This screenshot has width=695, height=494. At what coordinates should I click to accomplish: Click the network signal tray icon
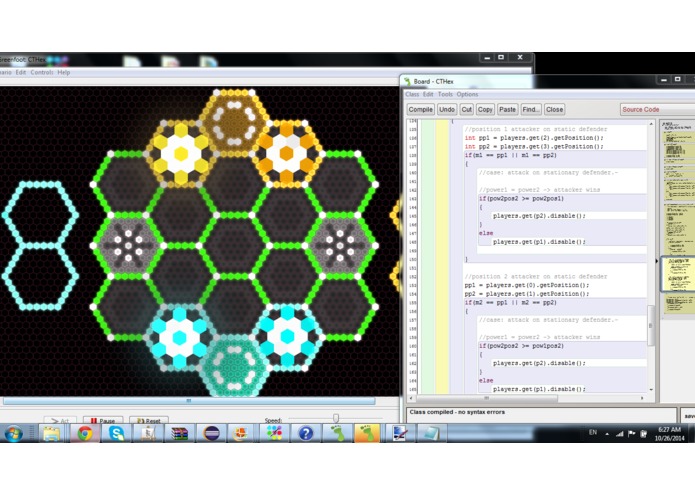click(619, 434)
